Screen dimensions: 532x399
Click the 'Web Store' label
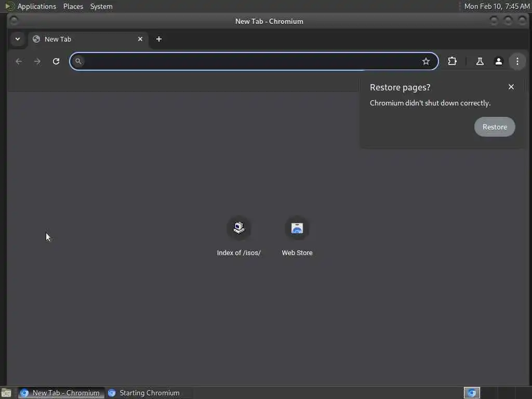point(297,253)
